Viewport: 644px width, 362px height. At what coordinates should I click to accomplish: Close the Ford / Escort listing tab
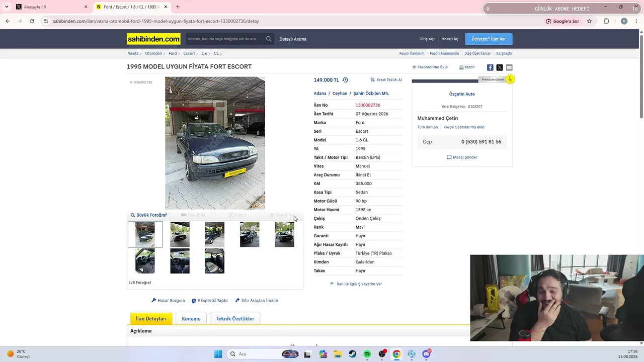pos(165,7)
